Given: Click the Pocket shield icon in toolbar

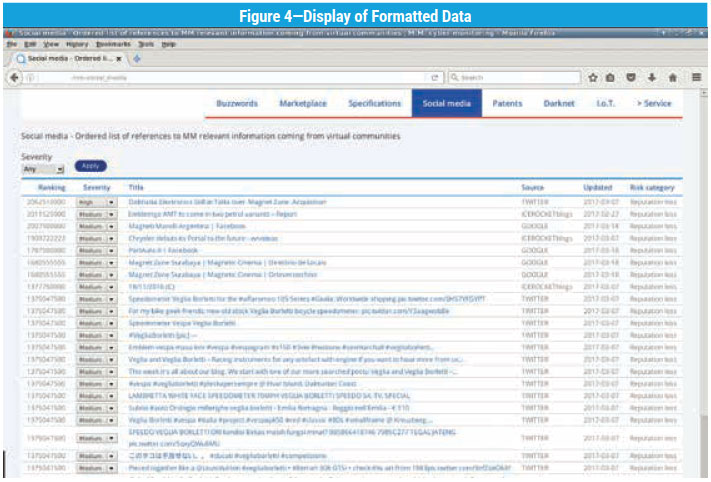Looking at the screenshot, I should 631,78.
